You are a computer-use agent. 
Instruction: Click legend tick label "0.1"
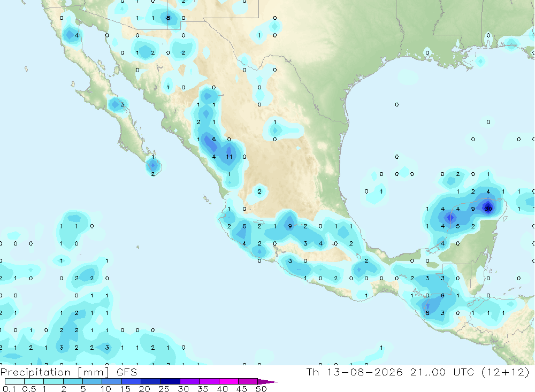pyautogui.click(x=9, y=389)
